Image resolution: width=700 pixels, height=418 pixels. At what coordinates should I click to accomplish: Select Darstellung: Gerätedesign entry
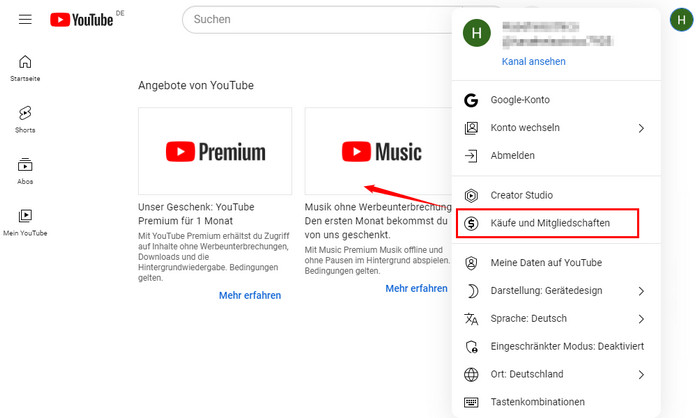pos(556,291)
